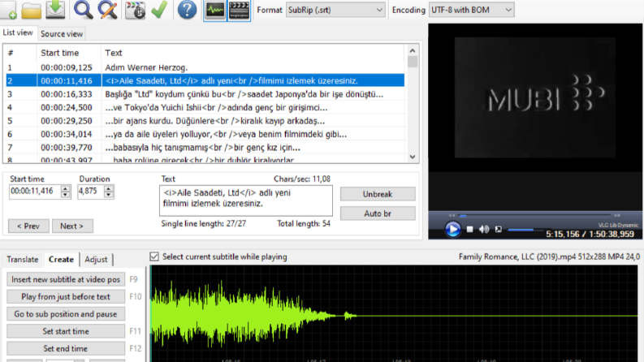Decrease start time with down spinner
Viewport: 644px width, 362px height.
65,195
